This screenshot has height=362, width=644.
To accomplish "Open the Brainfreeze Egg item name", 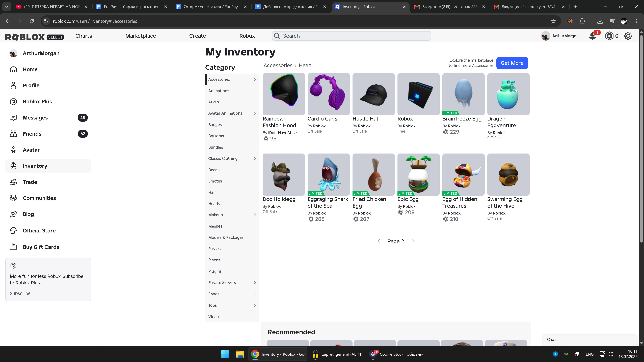I will (462, 119).
